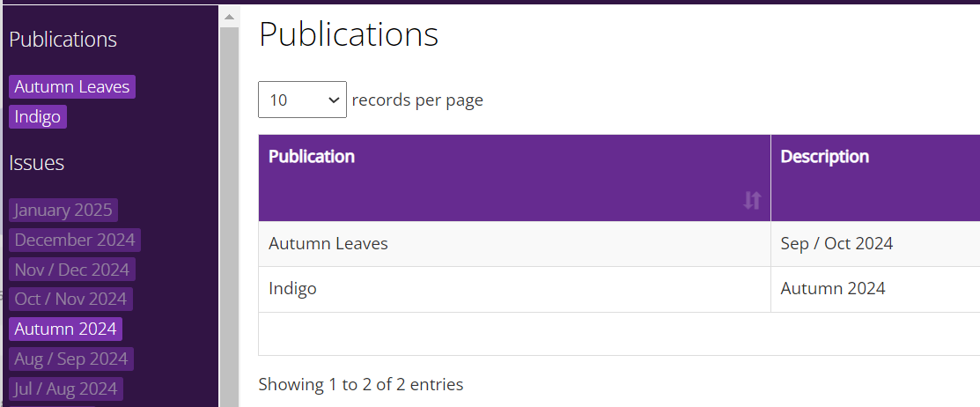The image size is (980, 407).
Task: Pick the Aug / Sep 2024 issue
Action: tap(71, 359)
